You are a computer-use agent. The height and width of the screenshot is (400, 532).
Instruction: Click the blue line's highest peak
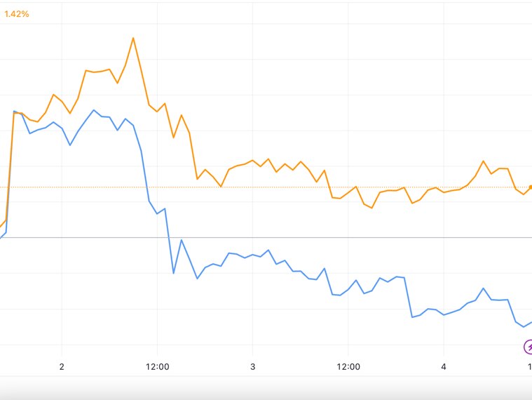pyautogui.click(x=94, y=109)
